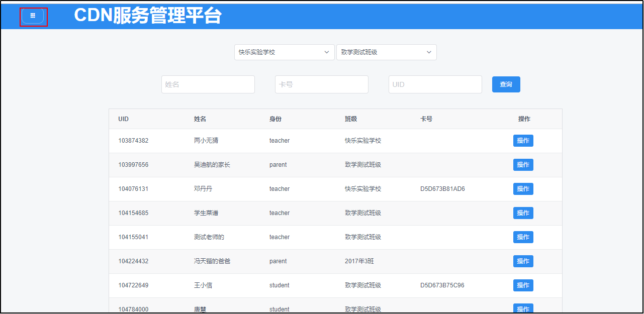This screenshot has height=314, width=644.
Task: Click the 姓名 search input field
Action: 208,84
